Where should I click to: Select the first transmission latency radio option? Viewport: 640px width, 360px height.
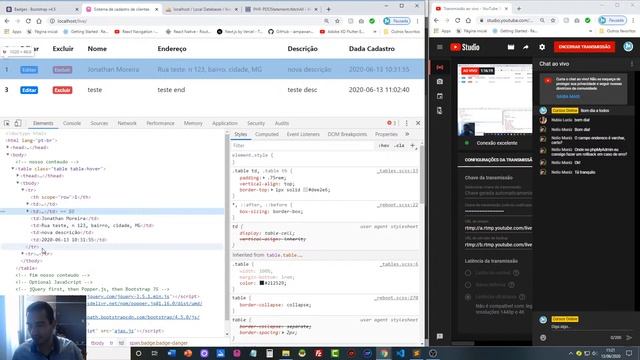[x=468, y=273]
